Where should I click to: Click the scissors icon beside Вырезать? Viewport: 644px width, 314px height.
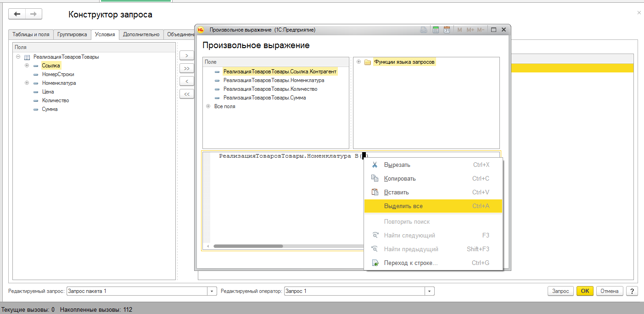(x=375, y=165)
